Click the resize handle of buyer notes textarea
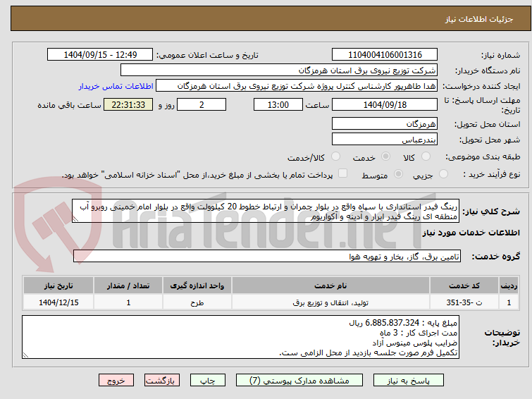532x399 pixels. pos(26,355)
